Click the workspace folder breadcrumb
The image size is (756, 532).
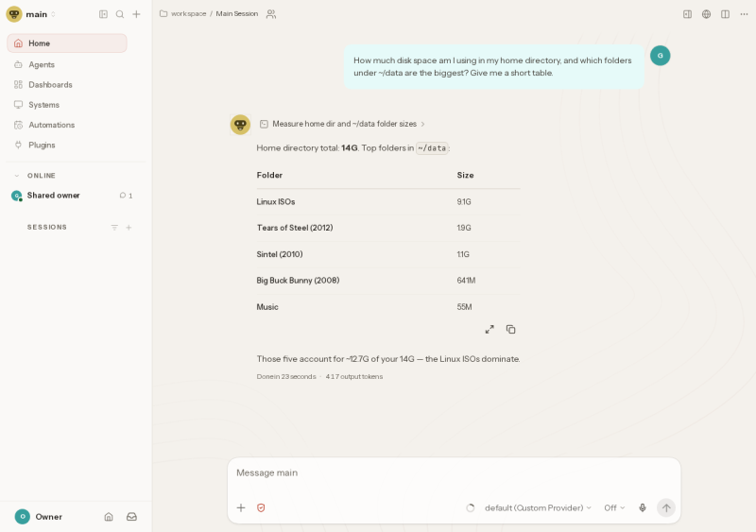(x=183, y=14)
